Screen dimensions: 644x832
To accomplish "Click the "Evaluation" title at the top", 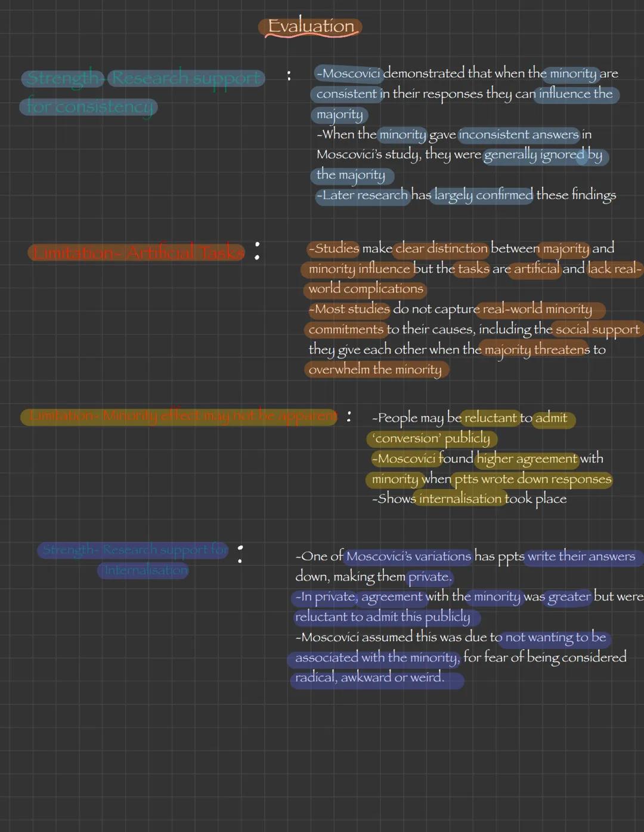I will pos(311,26).
